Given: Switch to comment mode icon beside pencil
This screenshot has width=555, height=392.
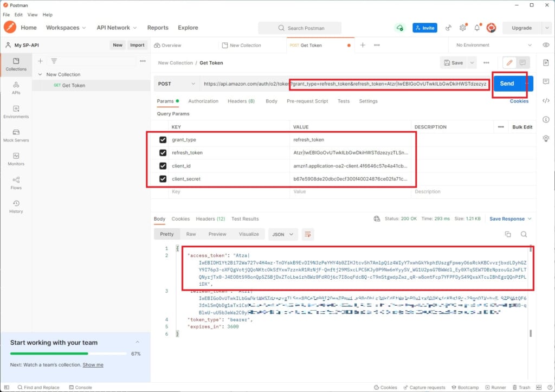Looking at the screenshot, I should [522, 63].
